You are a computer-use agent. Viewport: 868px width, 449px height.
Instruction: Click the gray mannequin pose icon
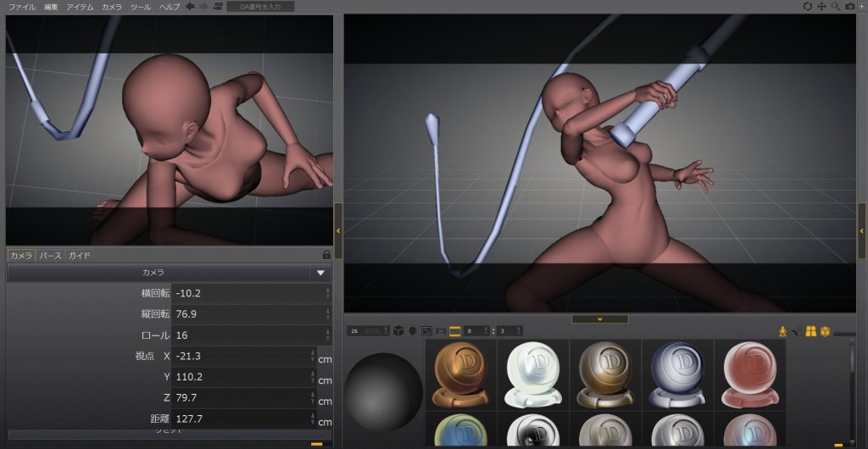[x=797, y=331]
